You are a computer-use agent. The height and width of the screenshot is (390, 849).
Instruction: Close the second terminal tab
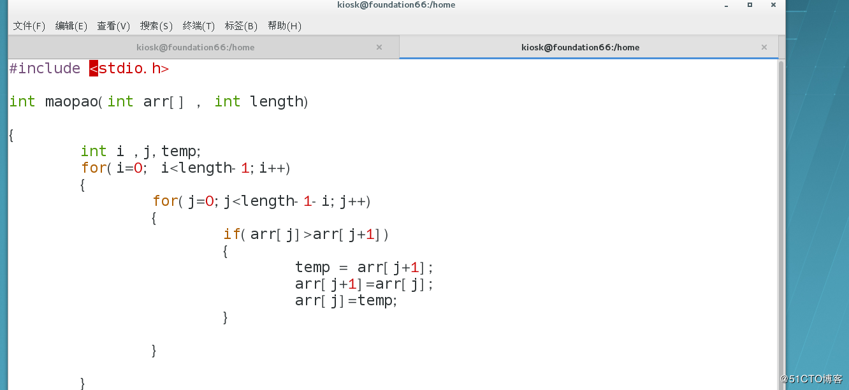click(764, 47)
